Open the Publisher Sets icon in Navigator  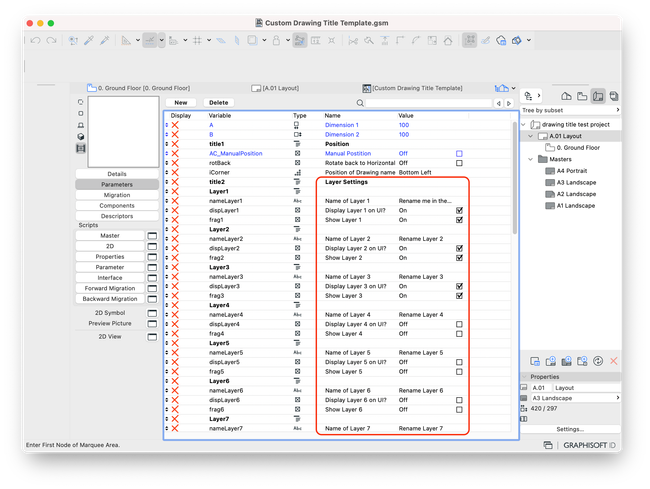tap(614, 96)
